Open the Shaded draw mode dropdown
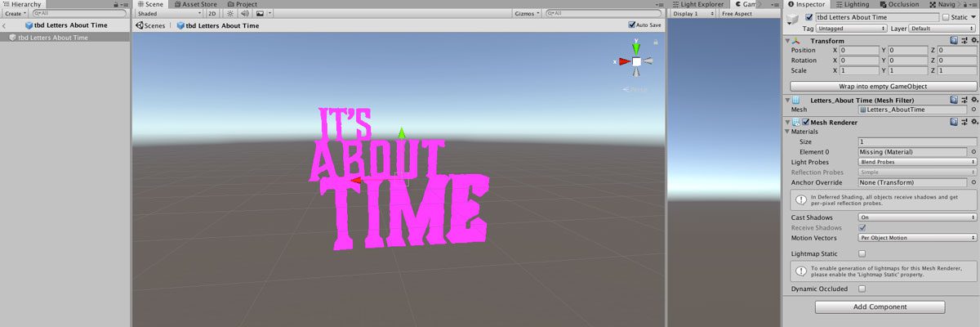 (x=168, y=14)
